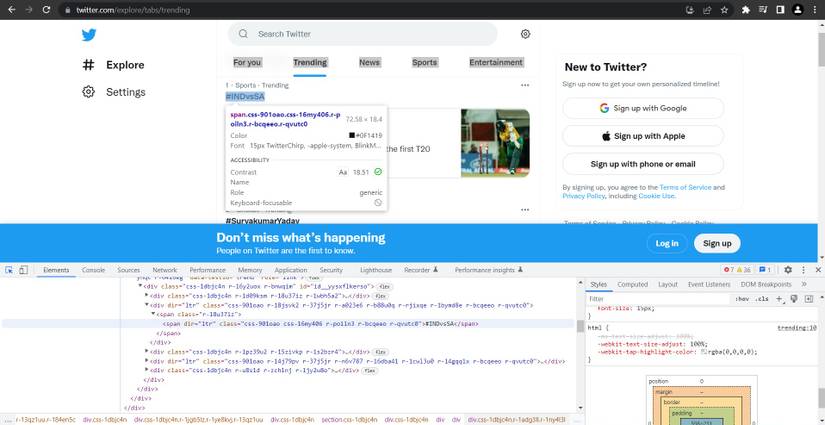825x425 pixels.
Task: Click the flex badge on the r-1d09ksm div
Action: [379, 296]
